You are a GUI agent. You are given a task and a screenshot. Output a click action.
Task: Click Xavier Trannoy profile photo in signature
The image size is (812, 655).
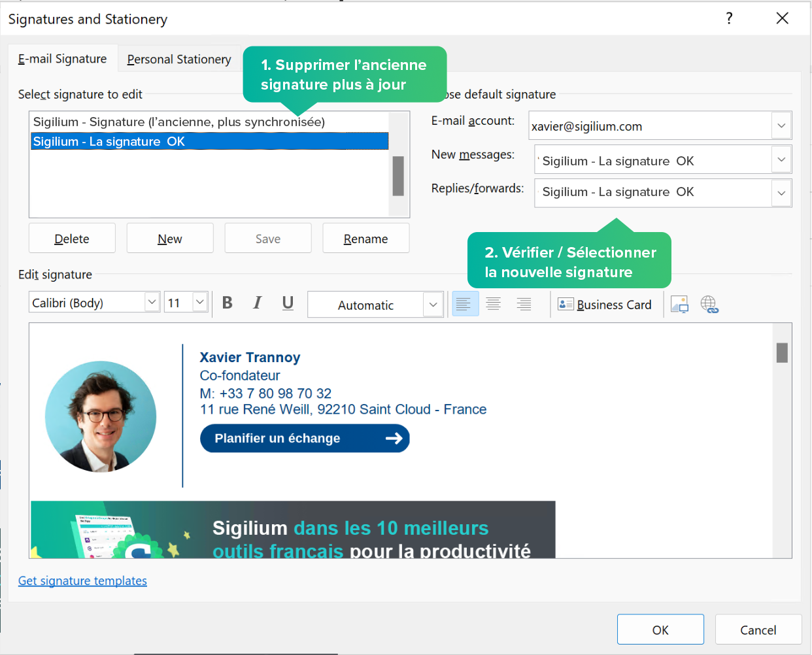point(101,416)
